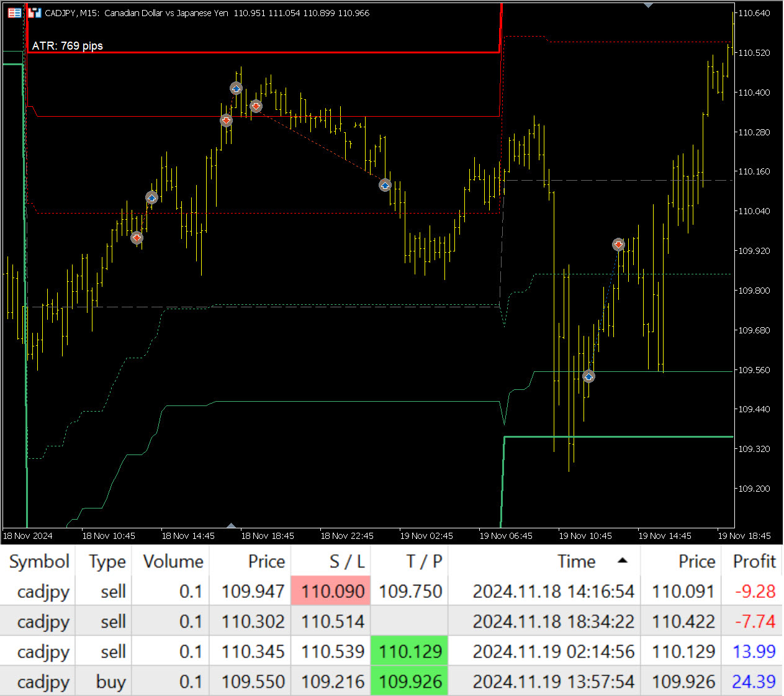Select the green take profit cell 110.129

[410, 651]
